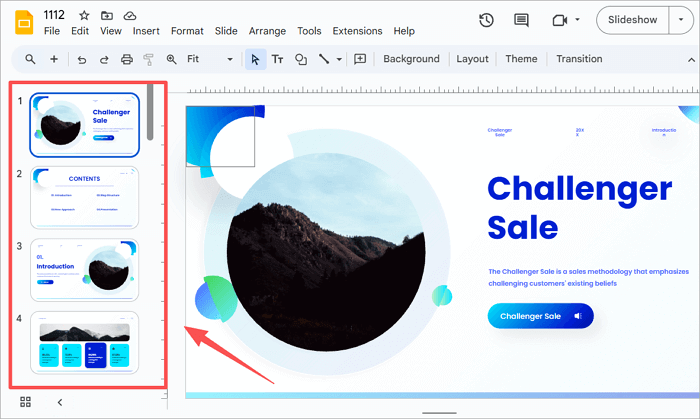Expand the Slideshow options arrow
The image size is (700, 419).
click(682, 20)
